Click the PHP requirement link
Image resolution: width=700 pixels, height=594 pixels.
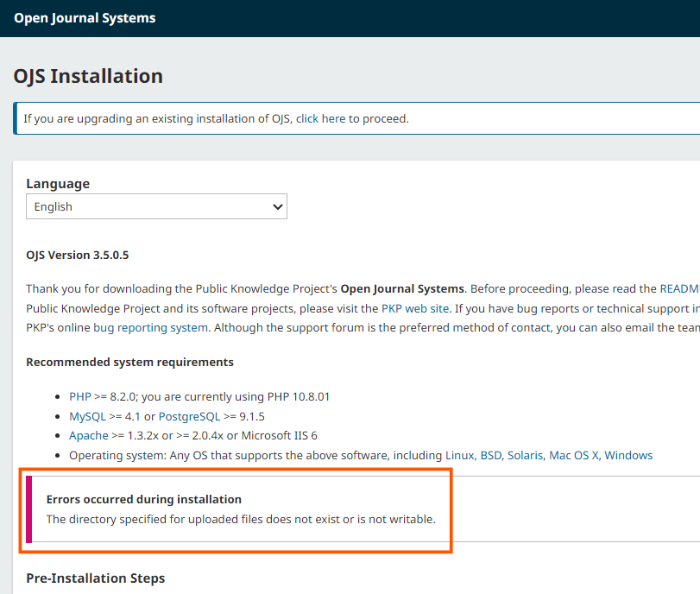pos(80,396)
